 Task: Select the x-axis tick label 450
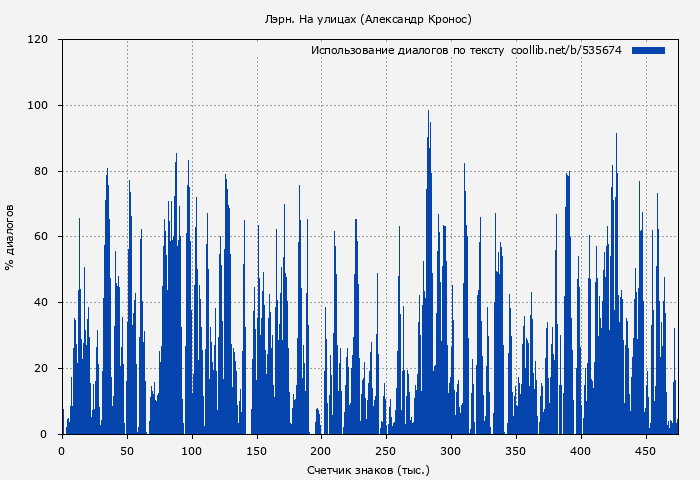click(646, 451)
